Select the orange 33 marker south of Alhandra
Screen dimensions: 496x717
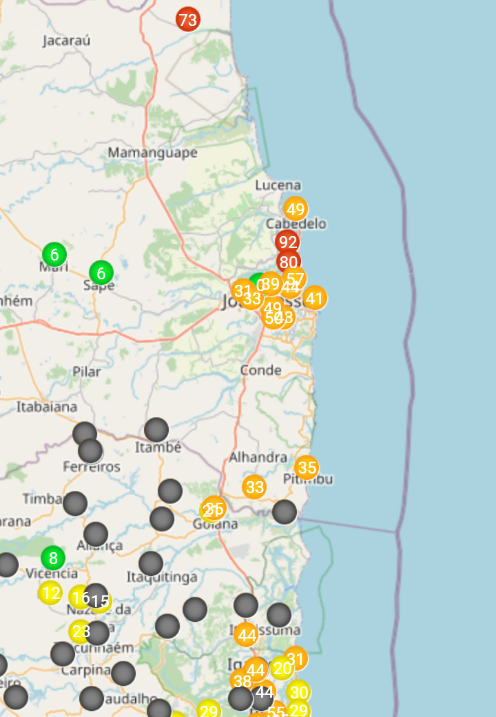coord(254,487)
